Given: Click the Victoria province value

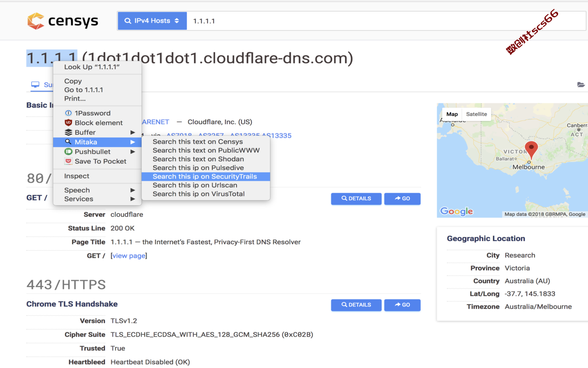Looking at the screenshot, I should click(x=517, y=268).
